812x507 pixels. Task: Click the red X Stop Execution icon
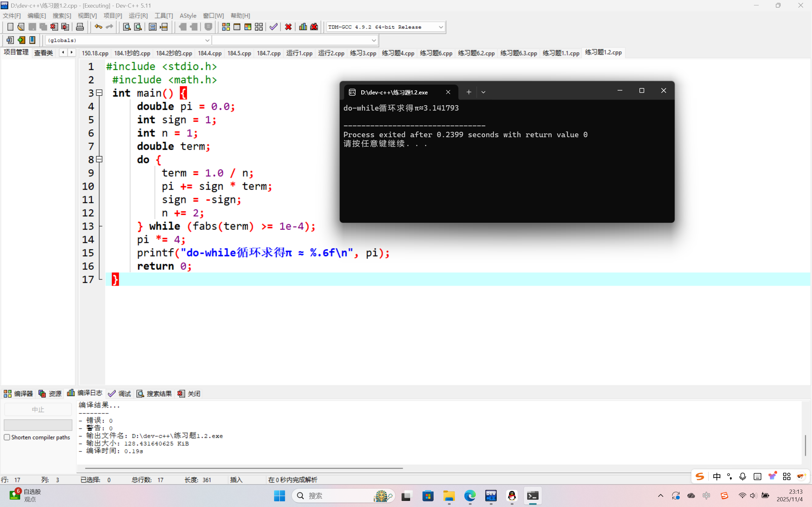(x=288, y=27)
